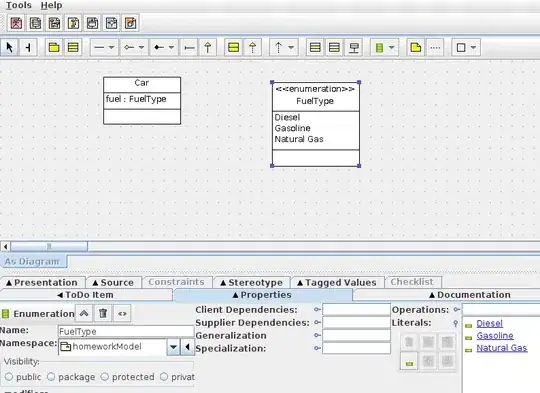Go up using navigate-up arrow icon
Image resolution: width=540 pixels, height=393 pixels.
click(84, 313)
